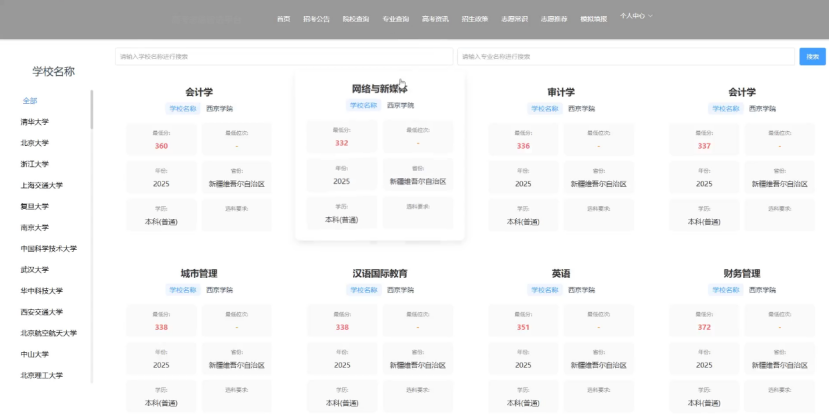Click 新疆维吾尔自治区 on the 财务管理 card
The image size is (829, 415).
[780, 365]
